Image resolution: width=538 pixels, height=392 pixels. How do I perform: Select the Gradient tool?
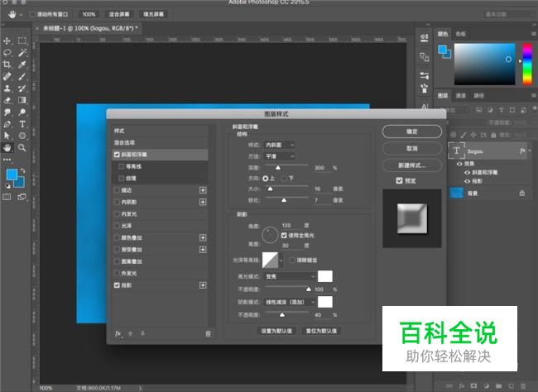[x=22, y=100]
